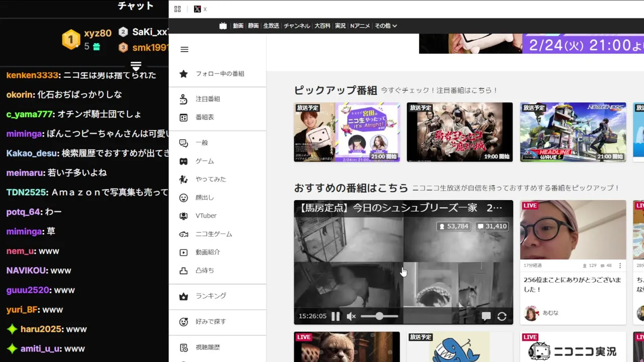
Task: Click the 凸待ち category icon
Action: [x=184, y=270]
